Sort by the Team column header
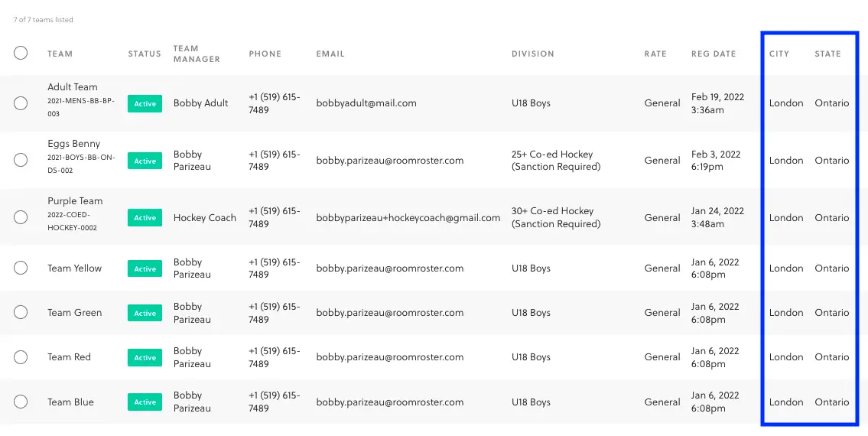Image resolution: width=868 pixels, height=436 pixels. coord(60,54)
